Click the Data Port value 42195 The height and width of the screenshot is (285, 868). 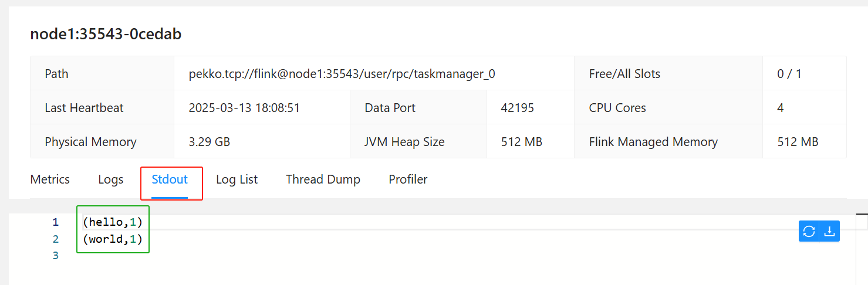517,108
